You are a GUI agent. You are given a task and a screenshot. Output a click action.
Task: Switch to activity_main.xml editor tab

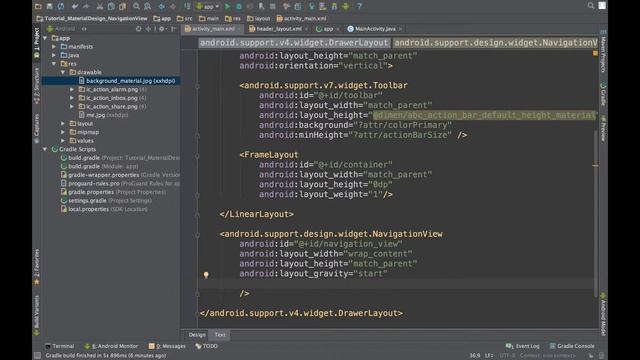(x=212, y=29)
